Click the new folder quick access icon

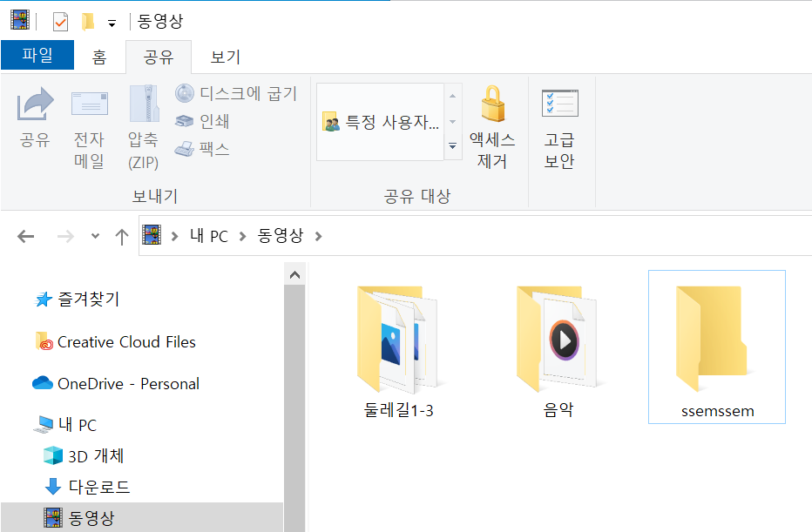[88, 21]
